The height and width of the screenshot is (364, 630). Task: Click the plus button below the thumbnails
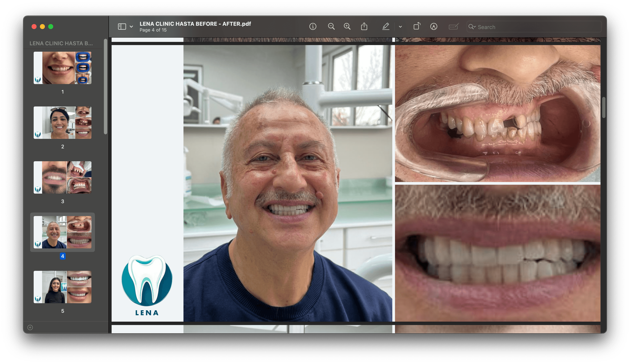30,327
